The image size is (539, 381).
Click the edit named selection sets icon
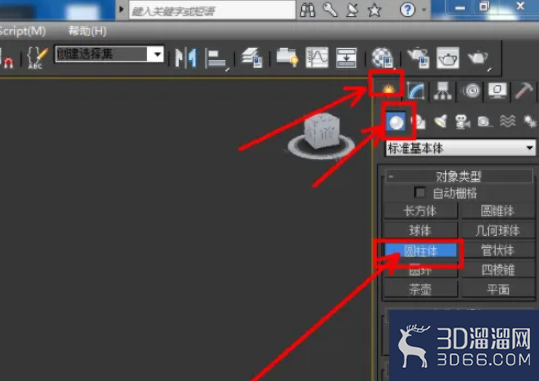point(37,57)
